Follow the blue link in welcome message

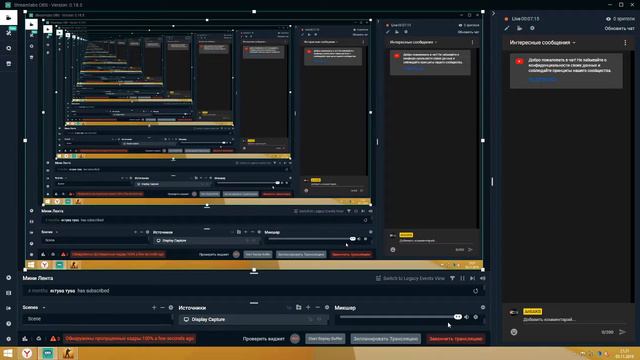542,79
